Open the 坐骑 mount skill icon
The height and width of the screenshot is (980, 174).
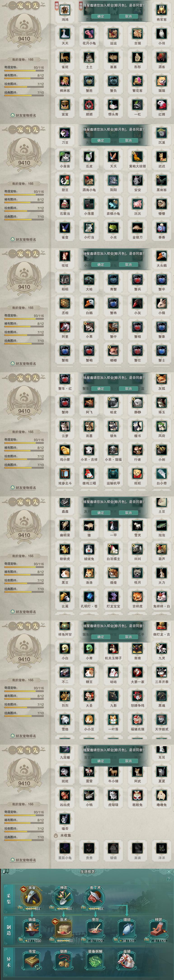point(127,960)
